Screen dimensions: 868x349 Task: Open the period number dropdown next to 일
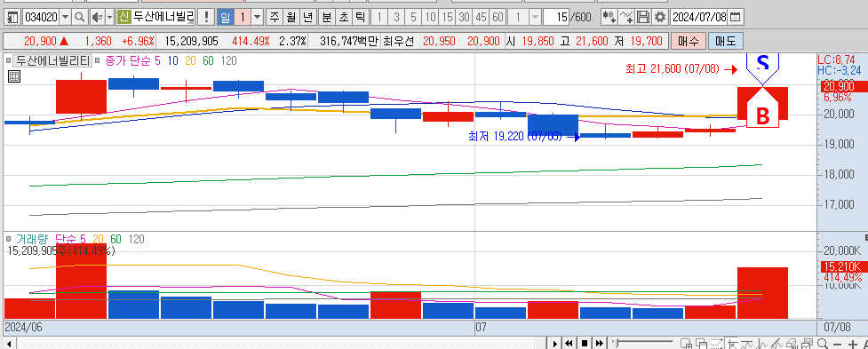257,17
